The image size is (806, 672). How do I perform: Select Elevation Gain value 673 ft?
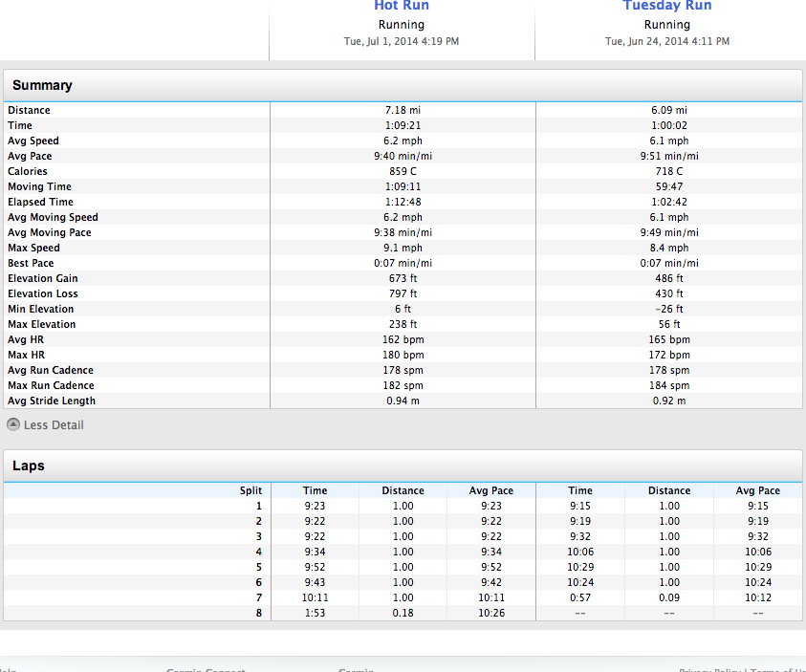(x=403, y=278)
